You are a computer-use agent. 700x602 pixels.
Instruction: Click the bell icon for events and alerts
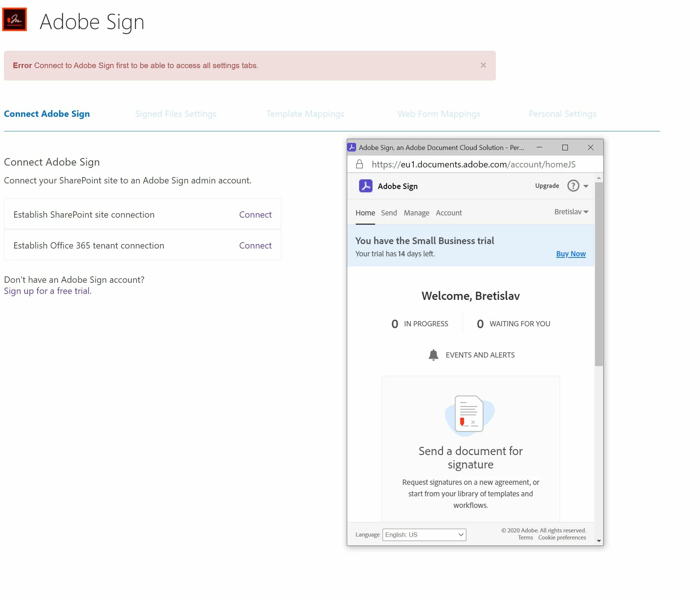click(434, 355)
